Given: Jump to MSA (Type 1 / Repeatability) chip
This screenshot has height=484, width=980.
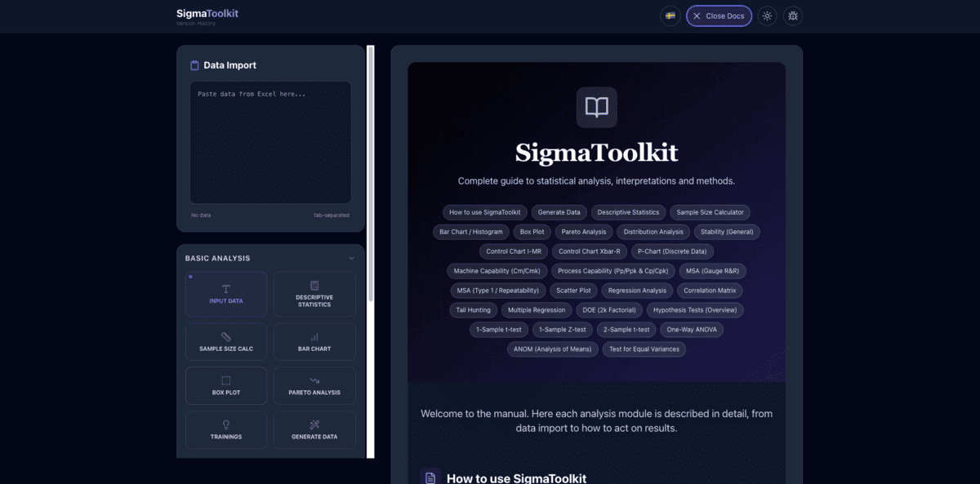Looking at the screenshot, I should (497, 291).
